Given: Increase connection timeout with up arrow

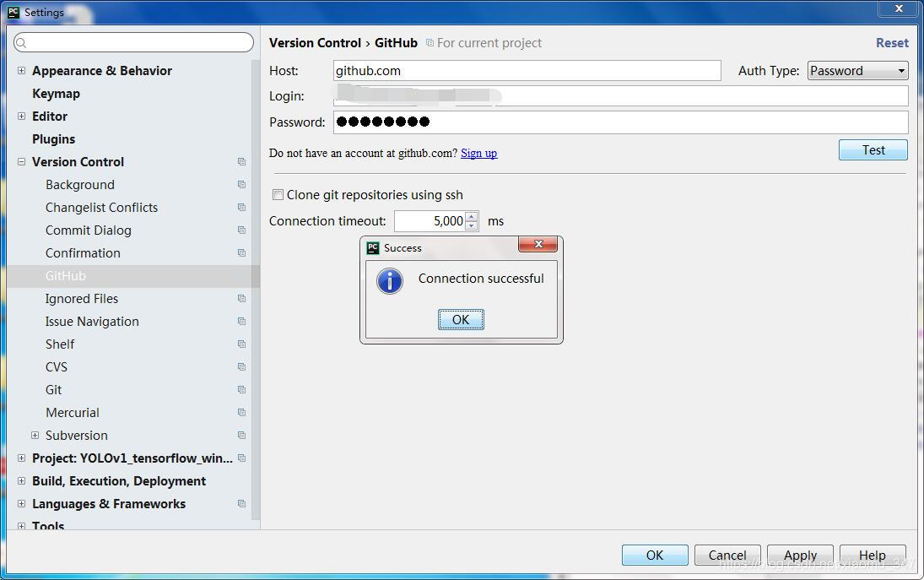Looking at the screenshot, I should click(471, 216).
